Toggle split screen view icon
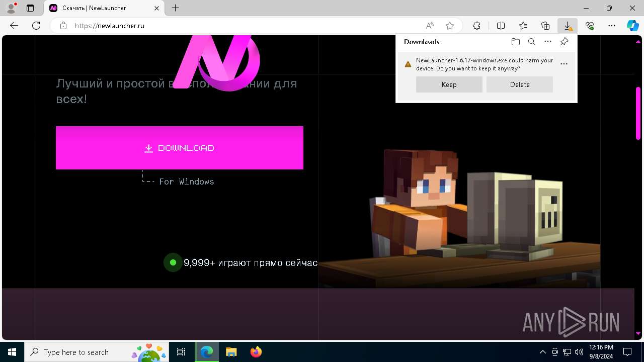The height and width of the screenshot is (362, 644). [x=501, y=26]
